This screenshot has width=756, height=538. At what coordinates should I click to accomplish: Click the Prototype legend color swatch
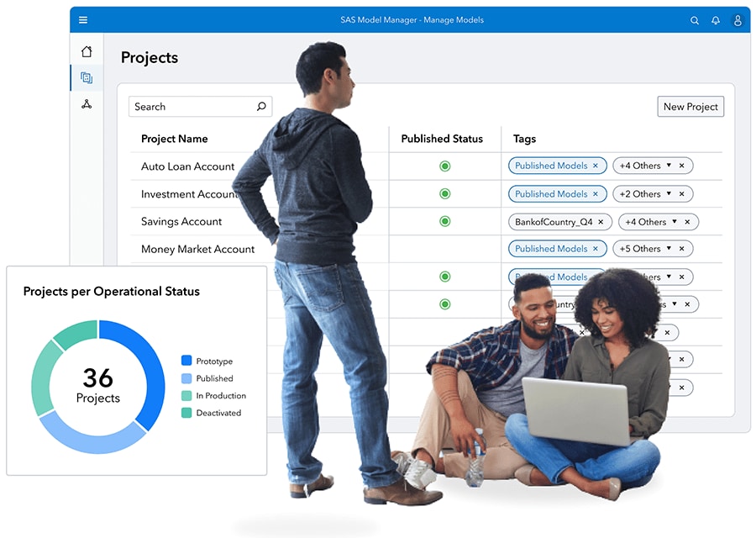[186, 361]
